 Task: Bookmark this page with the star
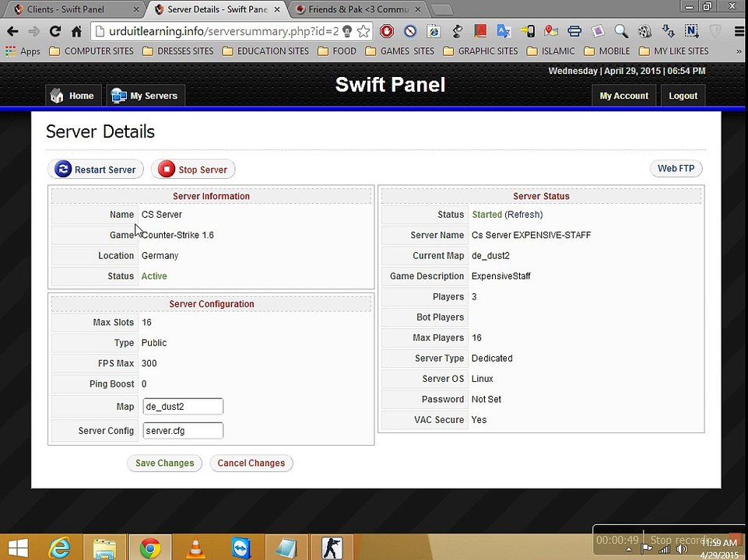(363, 31)
